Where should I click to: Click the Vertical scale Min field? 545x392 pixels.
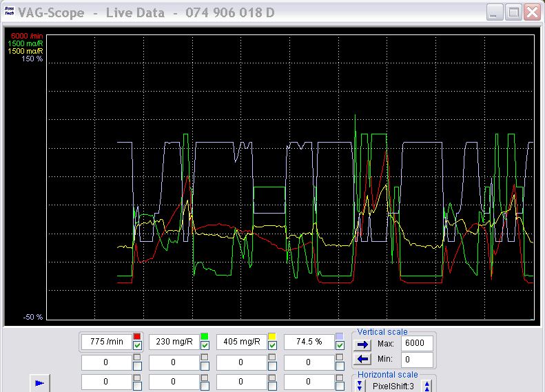417,360
